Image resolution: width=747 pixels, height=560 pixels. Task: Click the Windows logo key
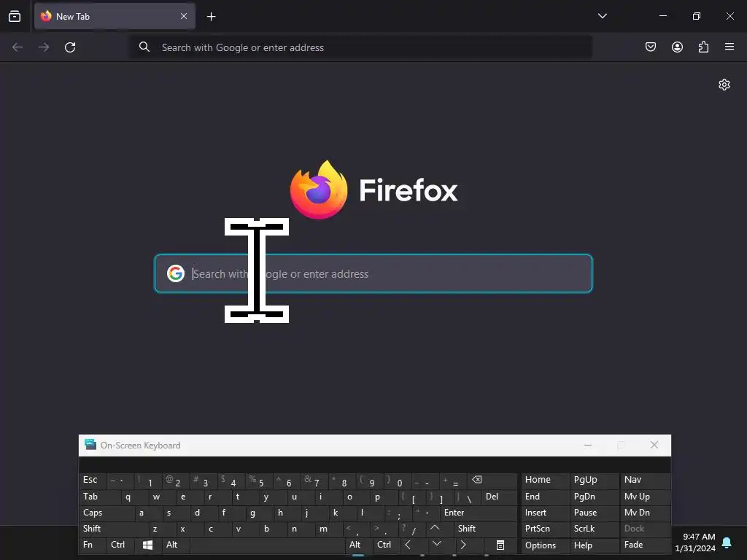(x=147, y=545)
